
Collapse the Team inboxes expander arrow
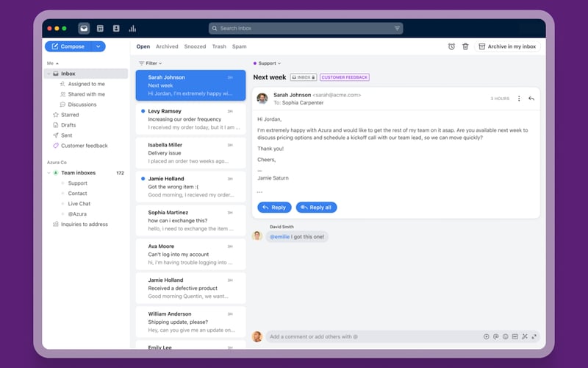pos(49,173)
